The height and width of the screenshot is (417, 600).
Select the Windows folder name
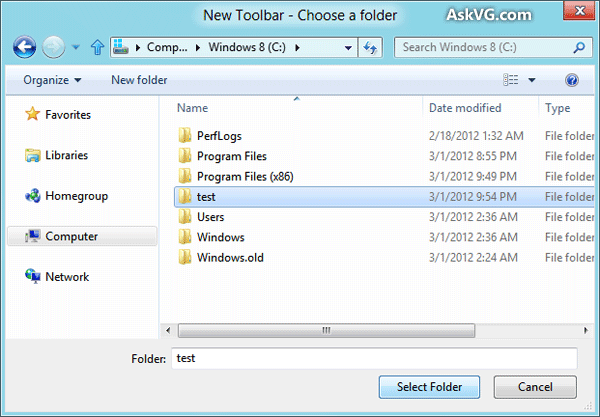(220, 237)
